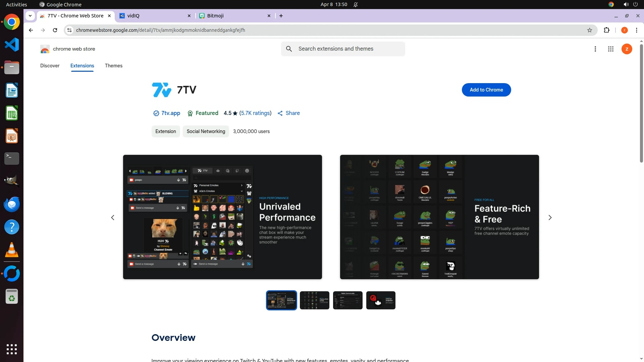Open the Themes tab
The height and width of the screenshot is (362, 644).
(113, 66)
